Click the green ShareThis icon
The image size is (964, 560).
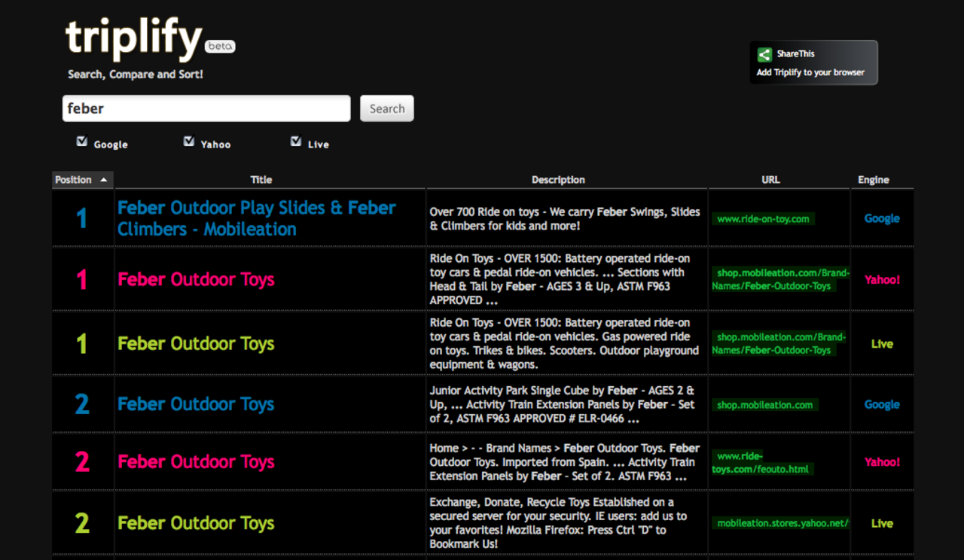coord(764,54)
